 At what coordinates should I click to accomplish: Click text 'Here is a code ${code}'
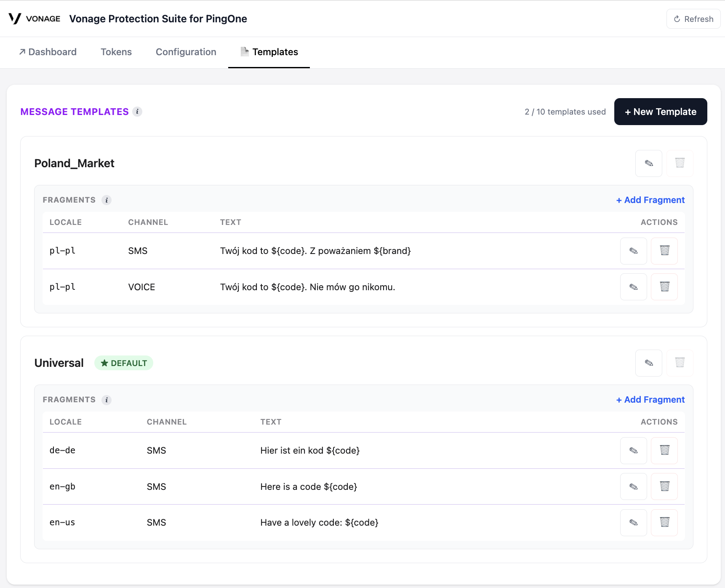(x=309, y=486)
